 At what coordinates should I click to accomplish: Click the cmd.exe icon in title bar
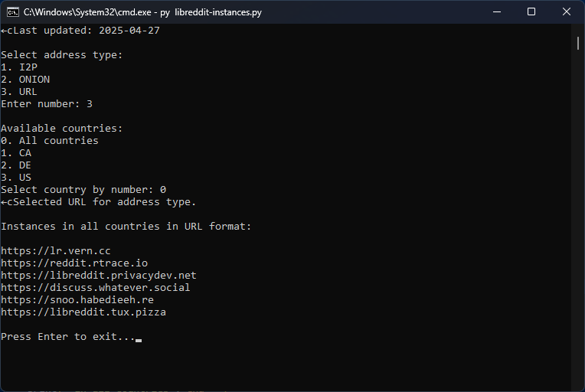tap(12, 12)
